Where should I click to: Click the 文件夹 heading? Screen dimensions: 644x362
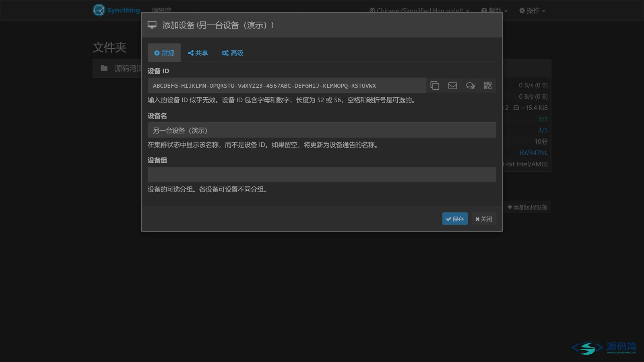(x=109, y=47)
